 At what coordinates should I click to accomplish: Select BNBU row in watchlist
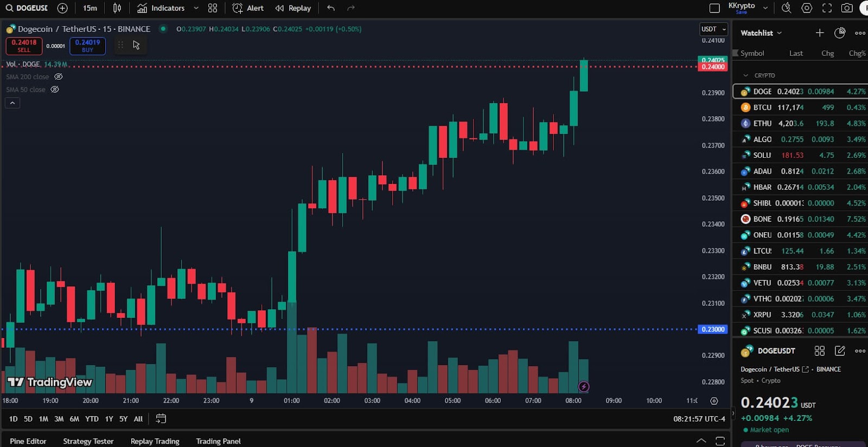(x=801, y=267)
